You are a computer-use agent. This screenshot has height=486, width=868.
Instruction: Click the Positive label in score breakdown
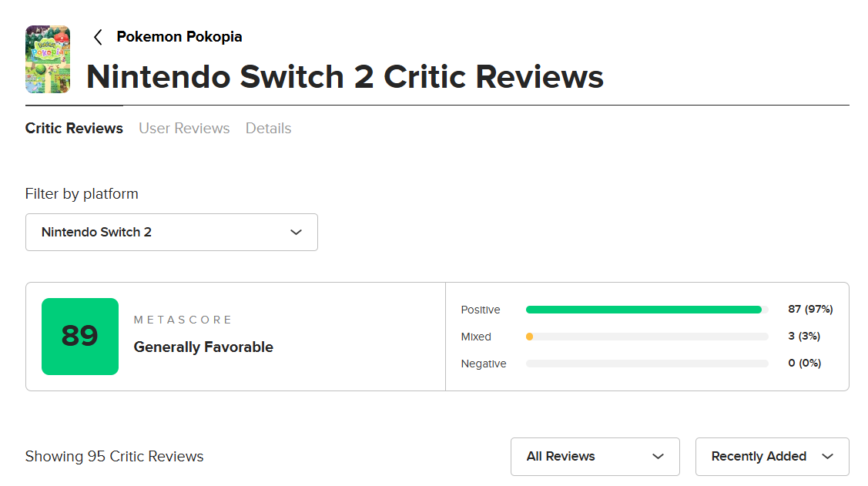pyautogui.click(x=481, y=310)
